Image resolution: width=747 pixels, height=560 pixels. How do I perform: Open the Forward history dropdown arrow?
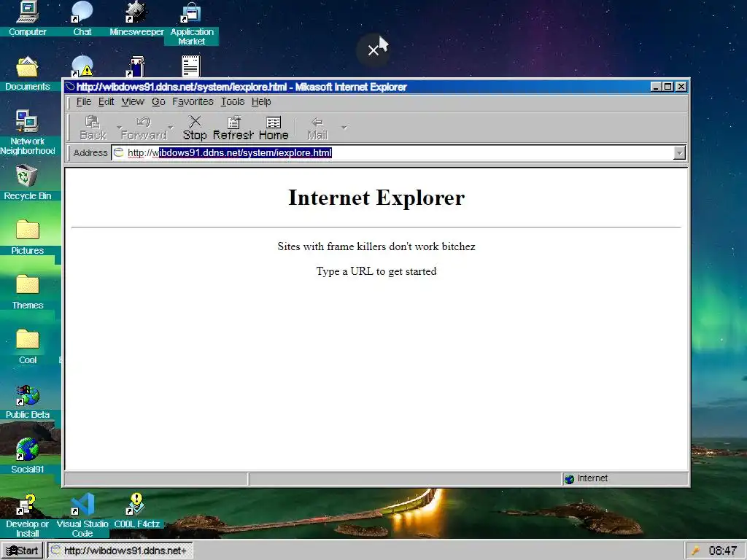click(x=171, y=128)
